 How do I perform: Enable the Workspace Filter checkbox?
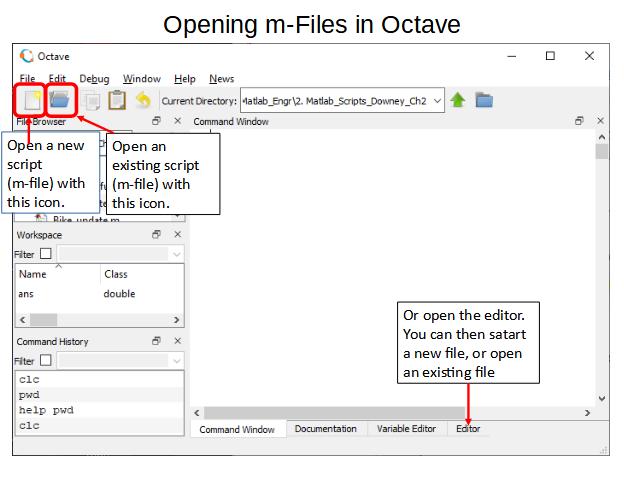[45, 254]
